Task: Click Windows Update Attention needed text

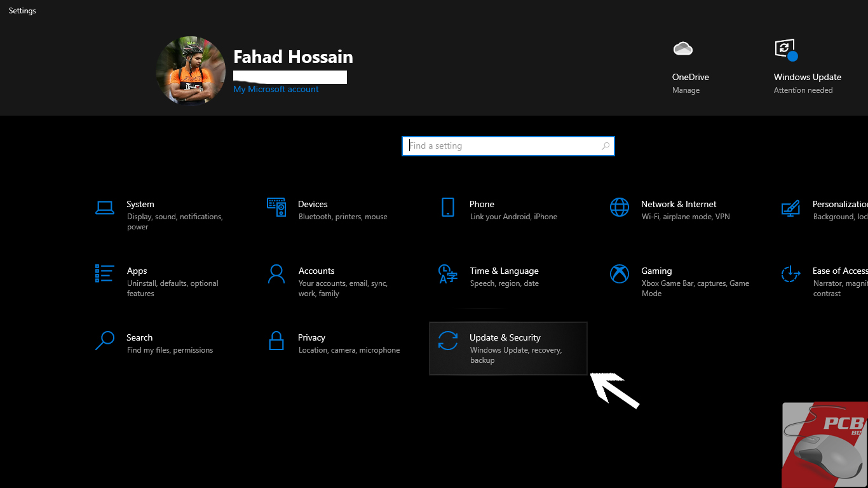Action: tap(803, 90)
